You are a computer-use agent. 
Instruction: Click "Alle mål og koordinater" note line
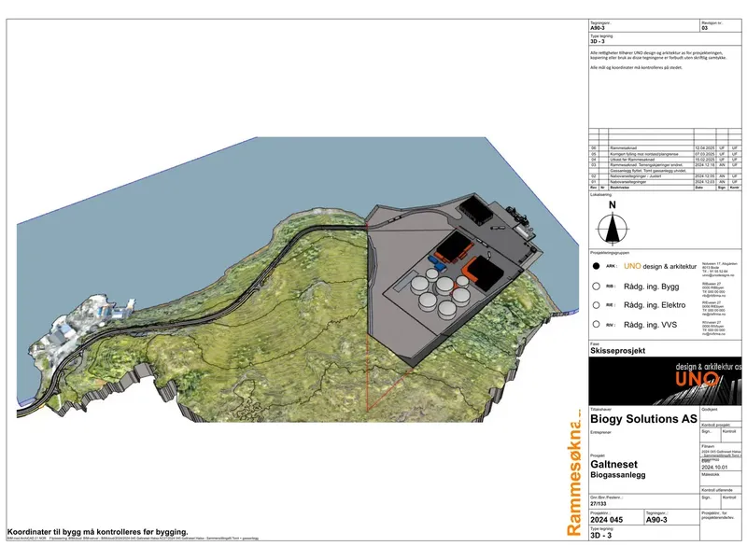(x=637, y=67)
